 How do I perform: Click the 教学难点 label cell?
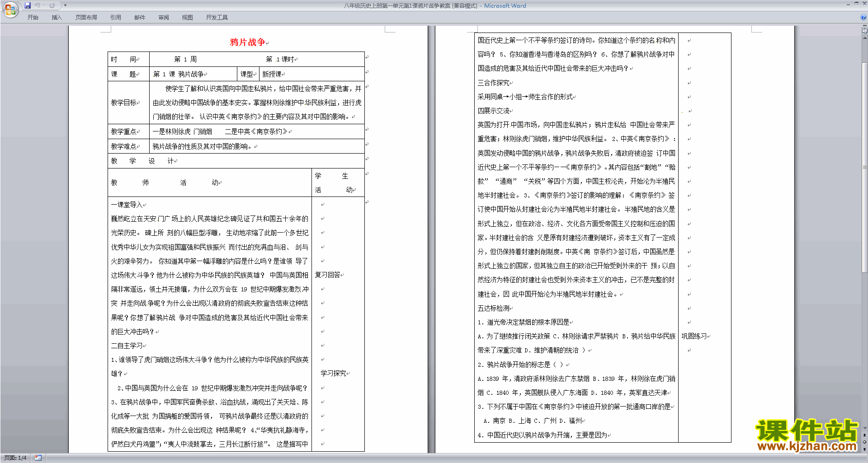point(128,146)
